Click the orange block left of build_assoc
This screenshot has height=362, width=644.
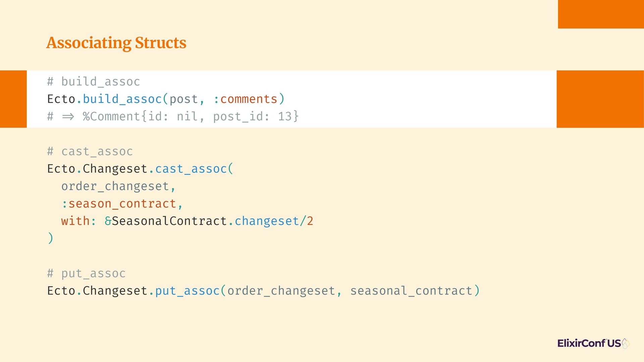pyautogui.click(x=13, y=99)
